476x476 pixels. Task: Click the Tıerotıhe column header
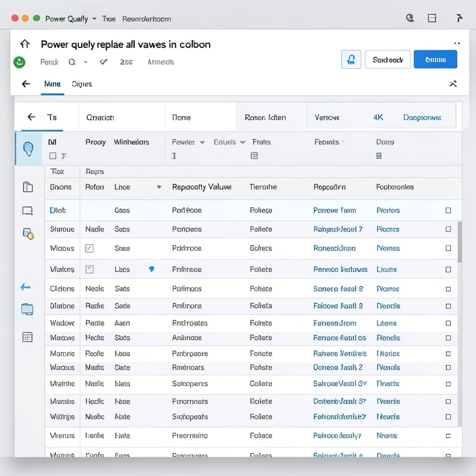point(263,187)
